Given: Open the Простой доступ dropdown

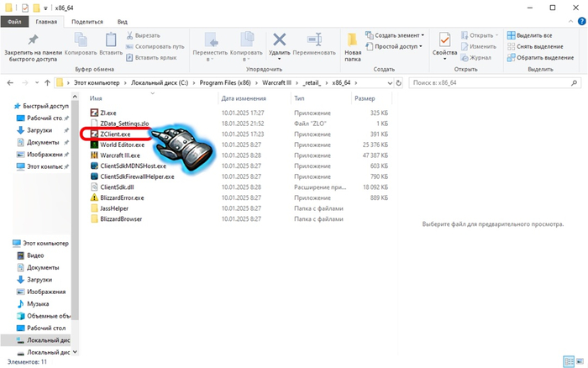Looking at the screenshot, I should 397,46.
